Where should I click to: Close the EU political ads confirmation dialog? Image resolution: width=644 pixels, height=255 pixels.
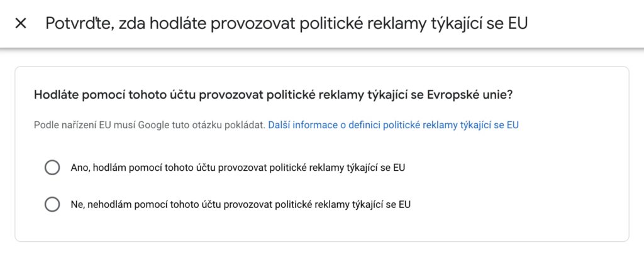(x=21, y=24)
